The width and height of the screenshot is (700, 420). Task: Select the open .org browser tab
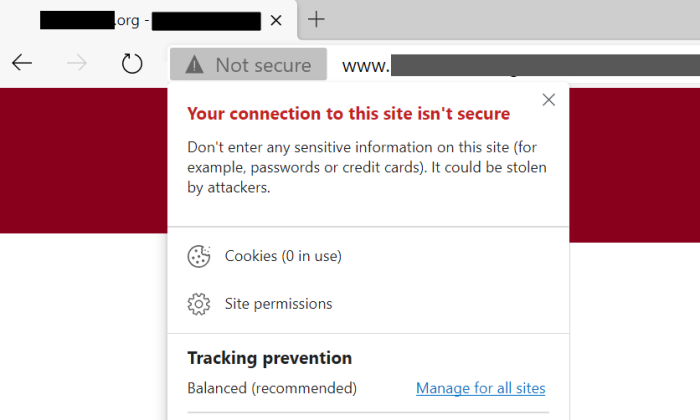pos(150,20)
